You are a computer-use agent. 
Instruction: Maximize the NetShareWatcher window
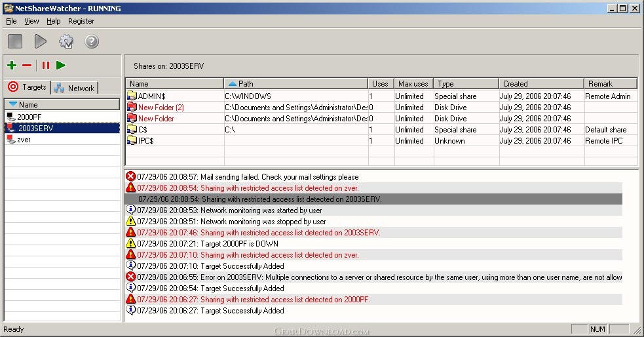coord(622,8)
